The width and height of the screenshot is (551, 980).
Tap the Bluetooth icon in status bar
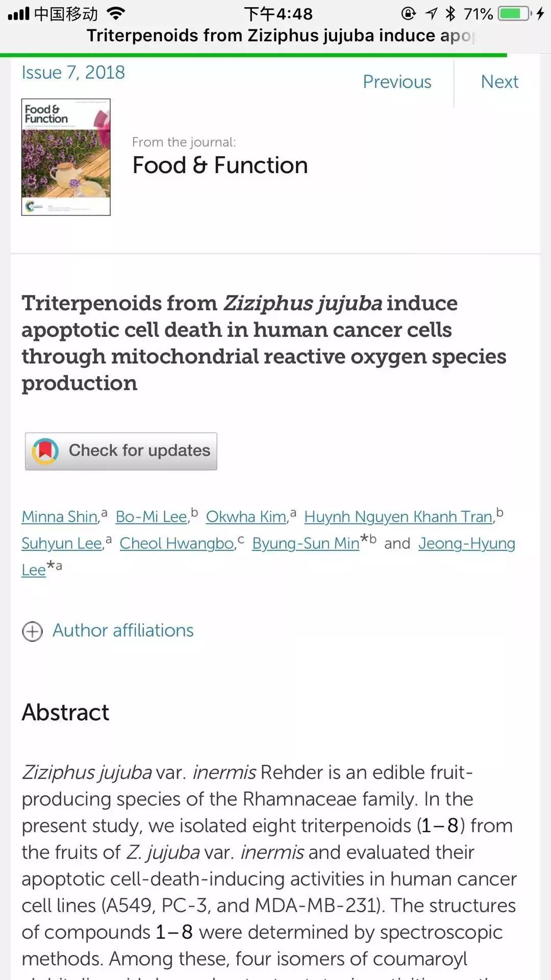450,13
